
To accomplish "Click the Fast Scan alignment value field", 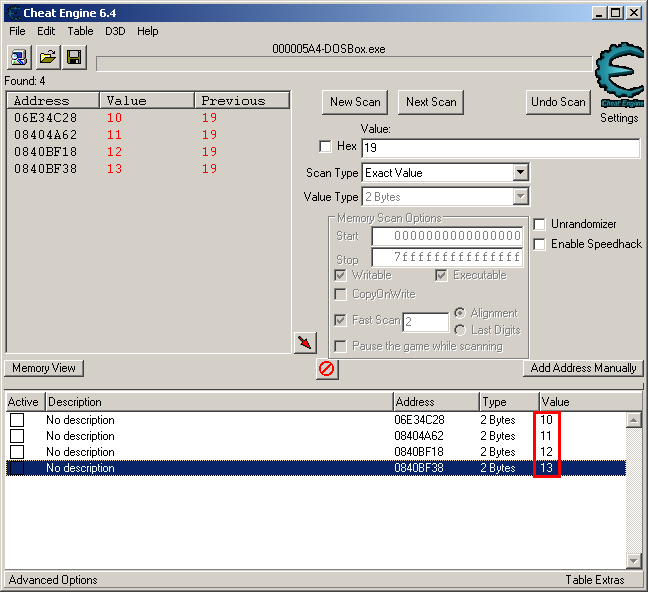I will [426, 322].
